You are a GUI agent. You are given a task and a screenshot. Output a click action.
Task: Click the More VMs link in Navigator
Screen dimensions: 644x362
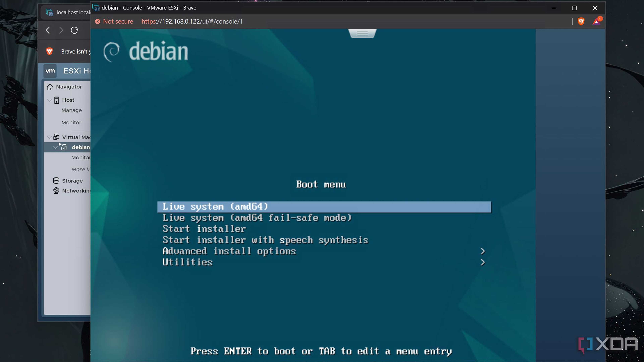80,169
